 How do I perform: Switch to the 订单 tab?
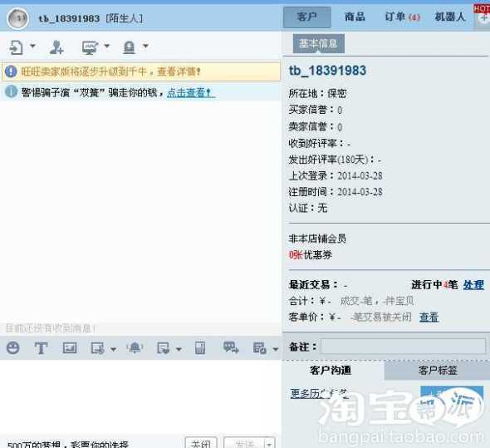[402, 17]
